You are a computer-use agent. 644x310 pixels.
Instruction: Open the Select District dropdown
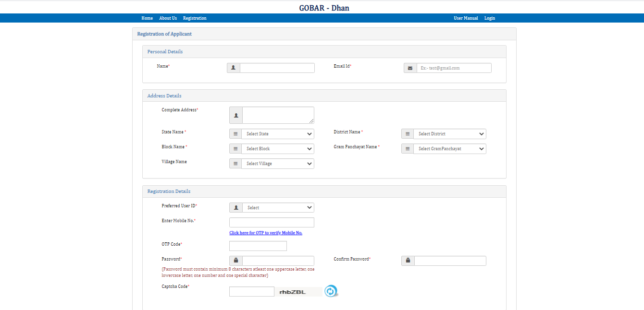(450, 134)
